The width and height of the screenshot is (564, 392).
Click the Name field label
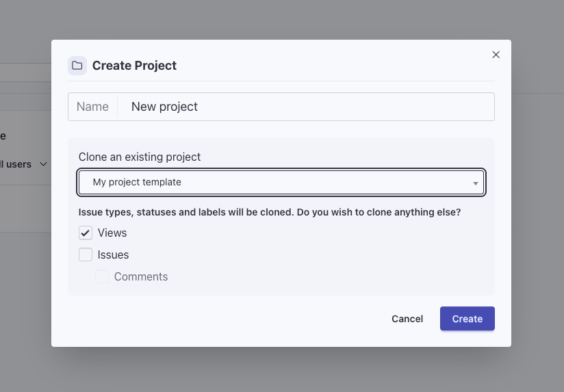coord(92,107)
